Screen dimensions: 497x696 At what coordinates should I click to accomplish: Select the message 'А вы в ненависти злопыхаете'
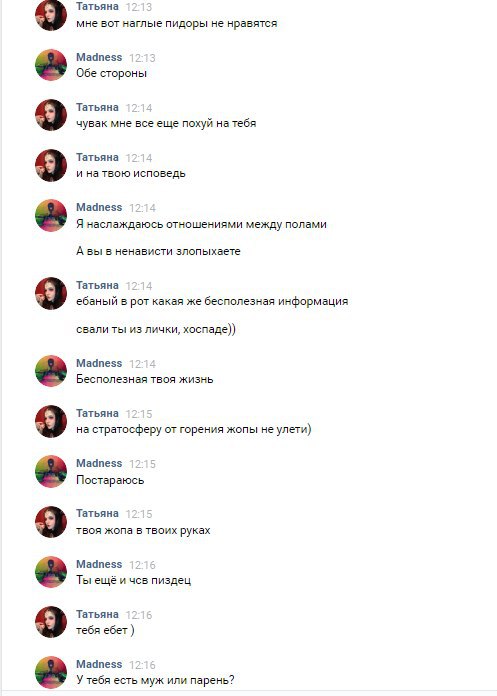158,251
